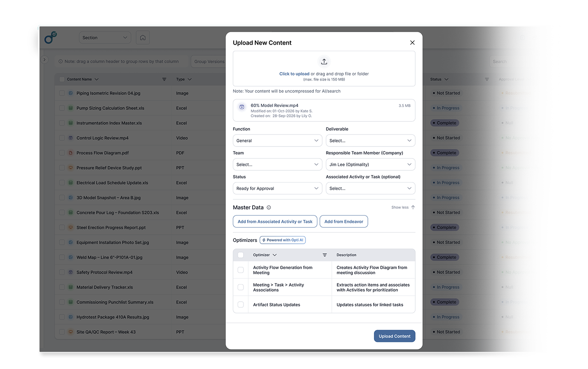This screenshot has height=369, width=588.
Task: Click image icon of Weld Map – Line 6"-P101A-01.jpg
Action: (71, 257)
